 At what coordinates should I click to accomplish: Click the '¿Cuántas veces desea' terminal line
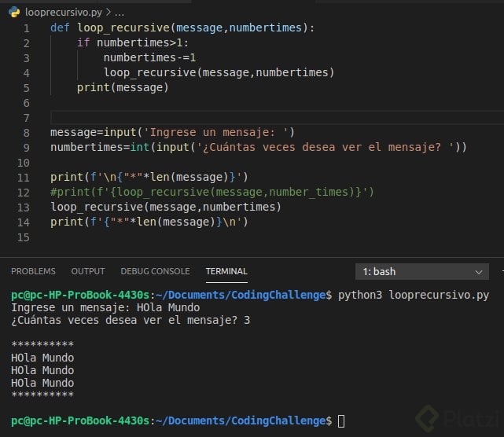click(131, 320)
